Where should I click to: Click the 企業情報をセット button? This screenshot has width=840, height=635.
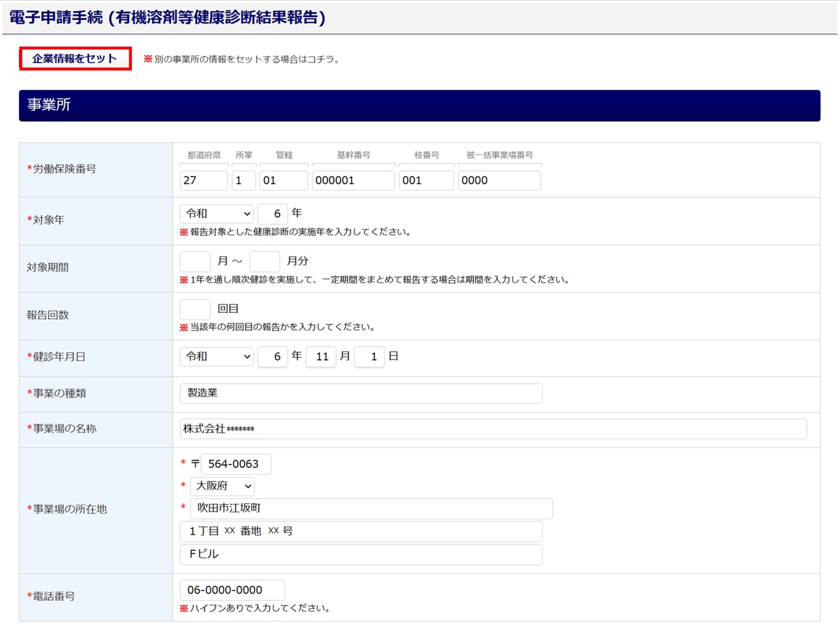[x=75, y=58]
